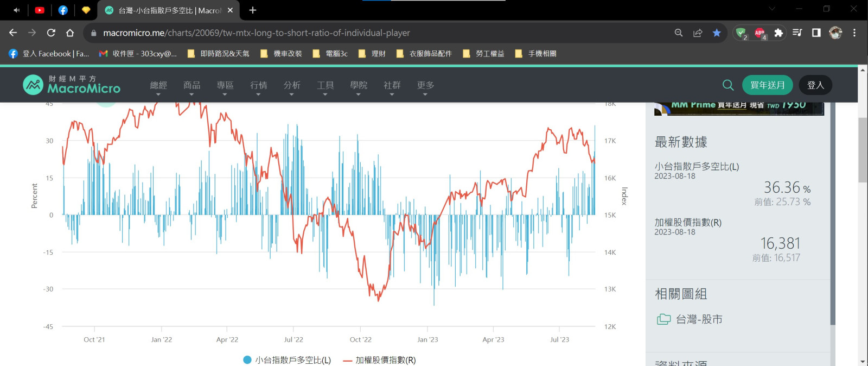The width and height of the screenshot is (868, 366).
Task: Open the 學院 menu item
Action: 359,86
